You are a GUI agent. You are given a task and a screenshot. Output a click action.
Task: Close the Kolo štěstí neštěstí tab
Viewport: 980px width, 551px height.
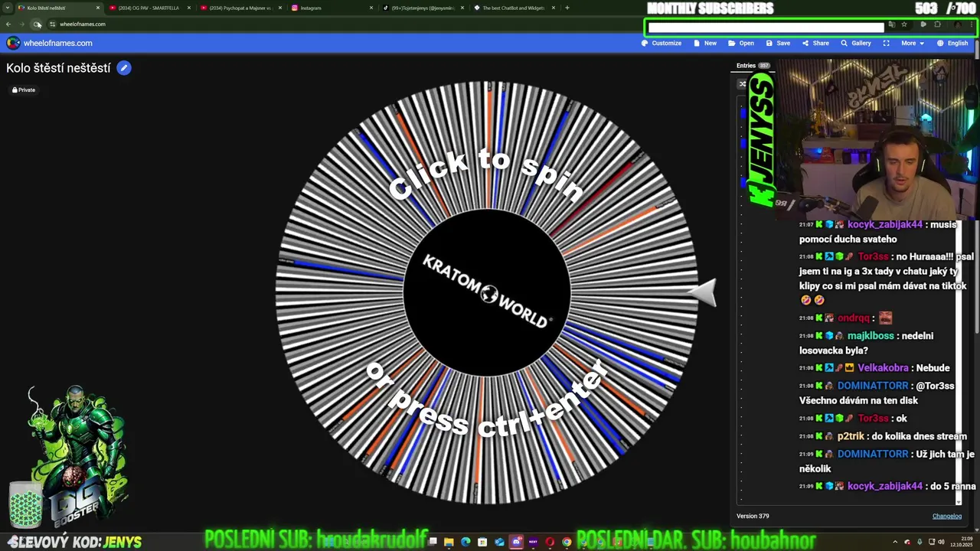coord(97,8)
